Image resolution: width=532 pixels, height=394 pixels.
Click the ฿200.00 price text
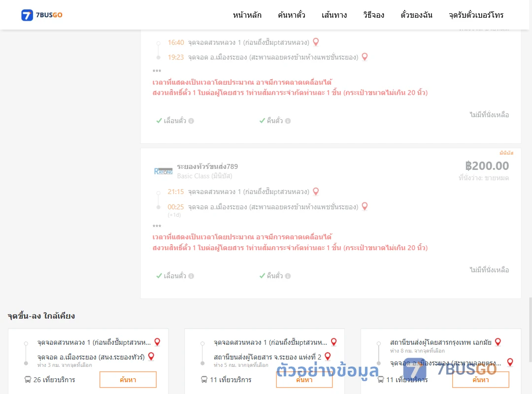487,165
